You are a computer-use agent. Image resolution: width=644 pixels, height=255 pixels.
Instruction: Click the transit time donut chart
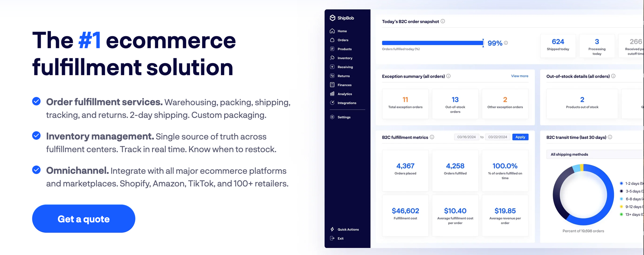click(583, 195)
